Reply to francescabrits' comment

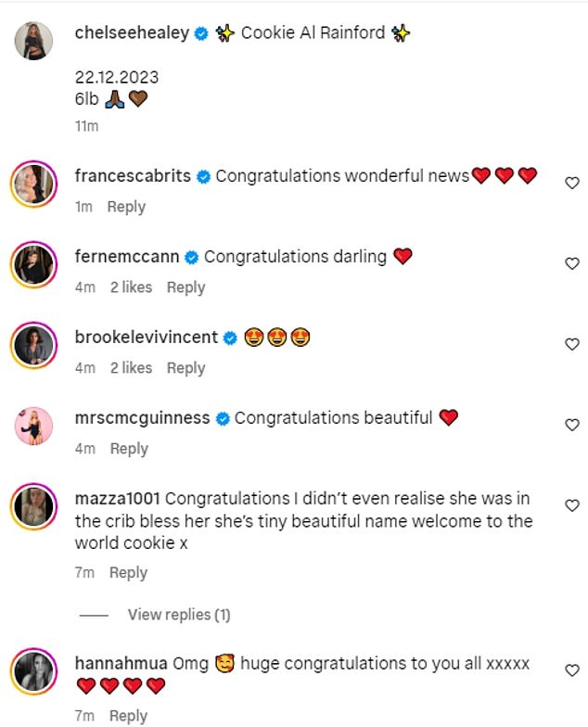click(x=126, y=207)
